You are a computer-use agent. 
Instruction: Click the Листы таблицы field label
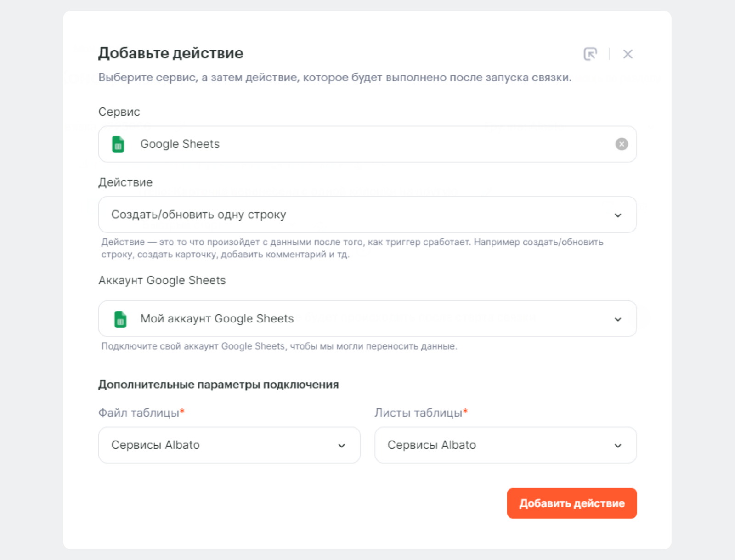point(418,413)
